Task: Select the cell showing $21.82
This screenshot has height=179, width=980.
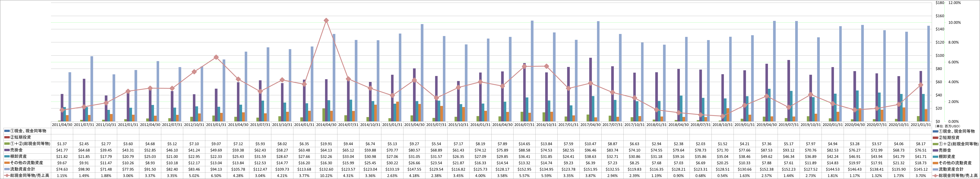Action: point(62,157)
